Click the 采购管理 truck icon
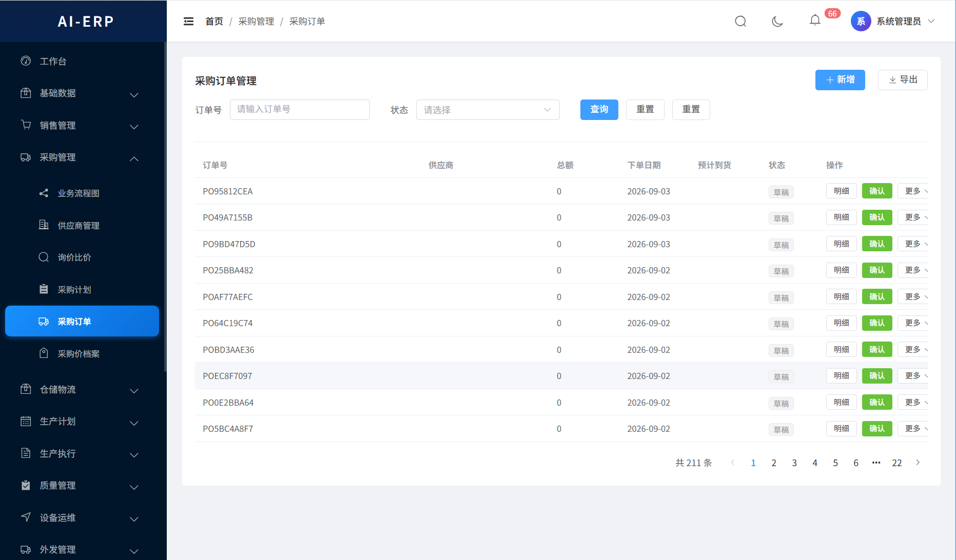The image size is (956, 560). coord(26,157)
